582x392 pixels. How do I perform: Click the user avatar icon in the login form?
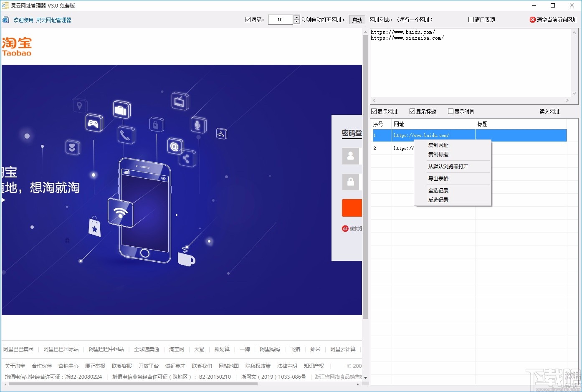351,156
